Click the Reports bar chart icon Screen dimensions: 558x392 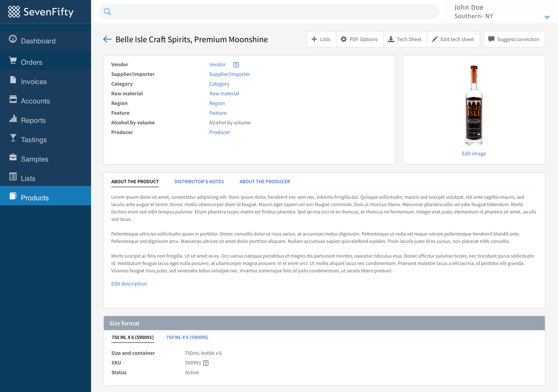(x=13, y=118)
